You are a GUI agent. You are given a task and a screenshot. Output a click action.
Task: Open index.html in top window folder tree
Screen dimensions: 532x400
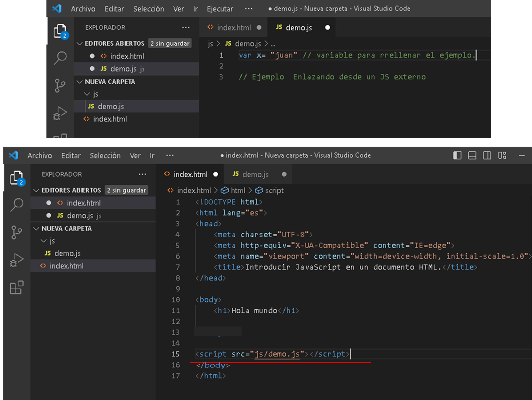point(136,119)
